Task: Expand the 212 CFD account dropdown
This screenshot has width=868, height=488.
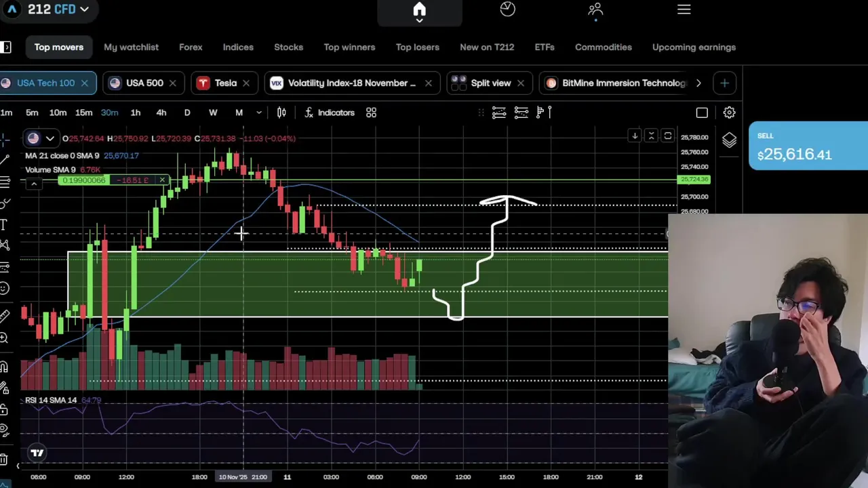Action: coord(84,9)
